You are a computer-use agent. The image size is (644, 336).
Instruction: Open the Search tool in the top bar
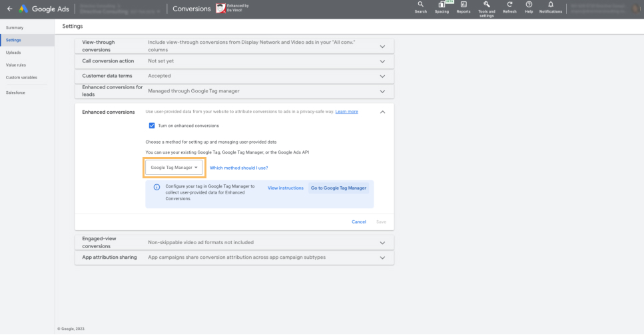point(421,7)
